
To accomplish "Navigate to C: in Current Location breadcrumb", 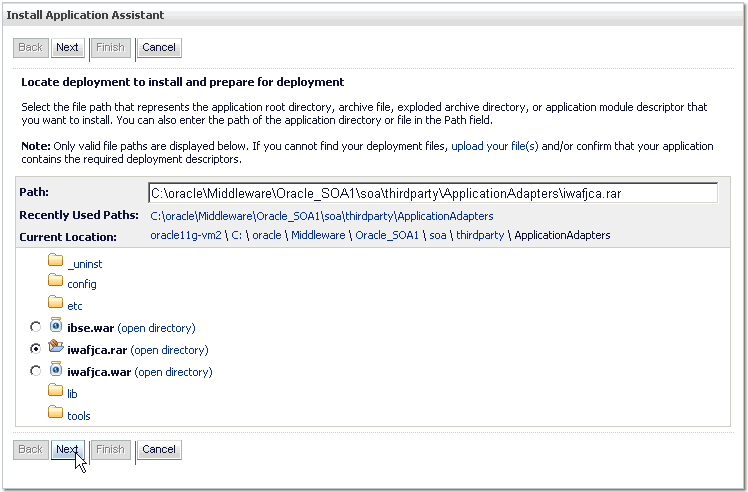I will coord(237,235).
